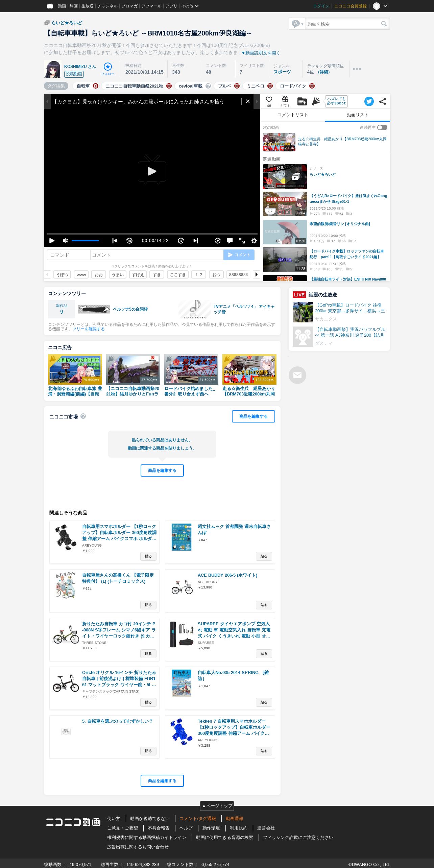Click 貼る for ACE BUDDY 206-5
Screen dimensions: 434x868
(264, 605)
